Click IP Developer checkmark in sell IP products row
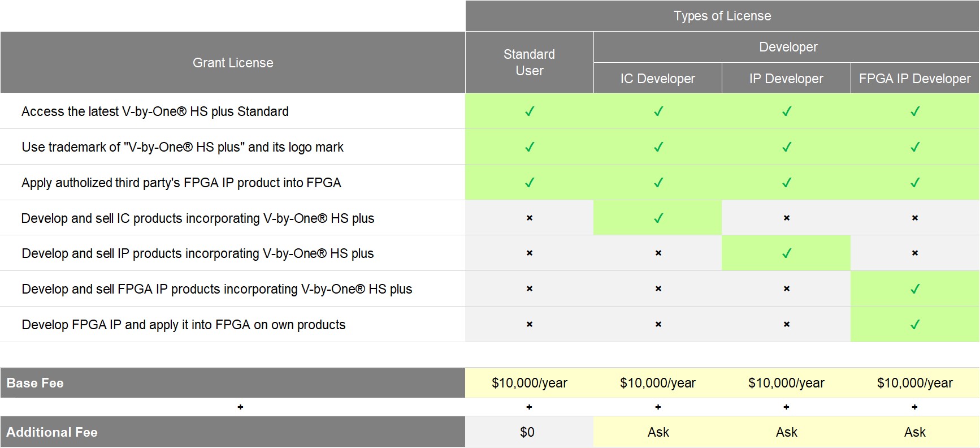The width and height of the screenshot is (980, 448). point(787,253)
